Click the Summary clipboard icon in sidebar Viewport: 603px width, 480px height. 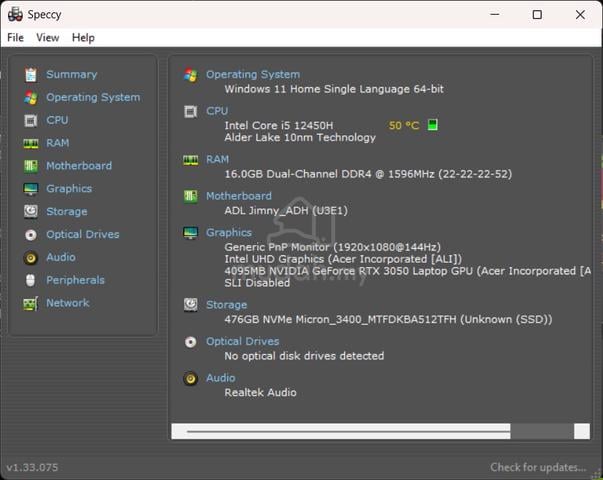pos(31,75)
